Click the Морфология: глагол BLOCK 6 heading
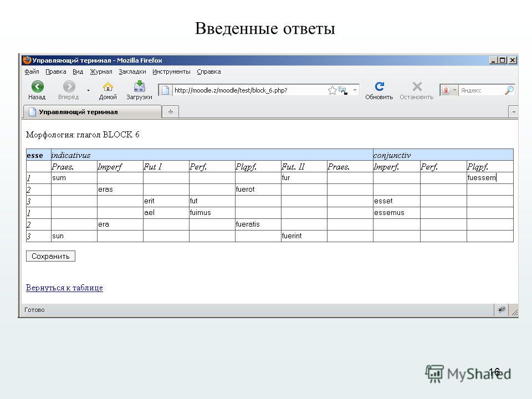This screenshot has height=399, width=532. 83,135
